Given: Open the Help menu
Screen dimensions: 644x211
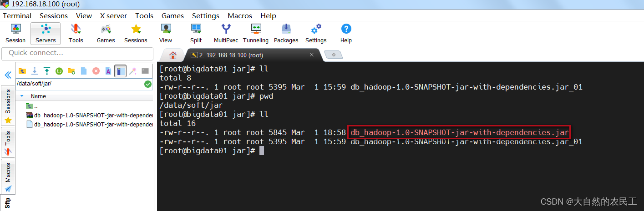Looking at the screenshot, I should pos(268,15).
